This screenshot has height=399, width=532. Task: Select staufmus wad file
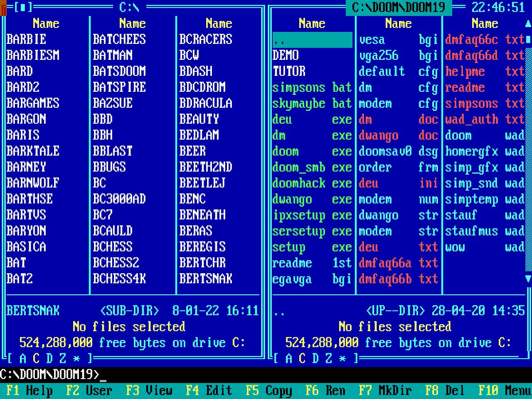click(x=485, y=231)
